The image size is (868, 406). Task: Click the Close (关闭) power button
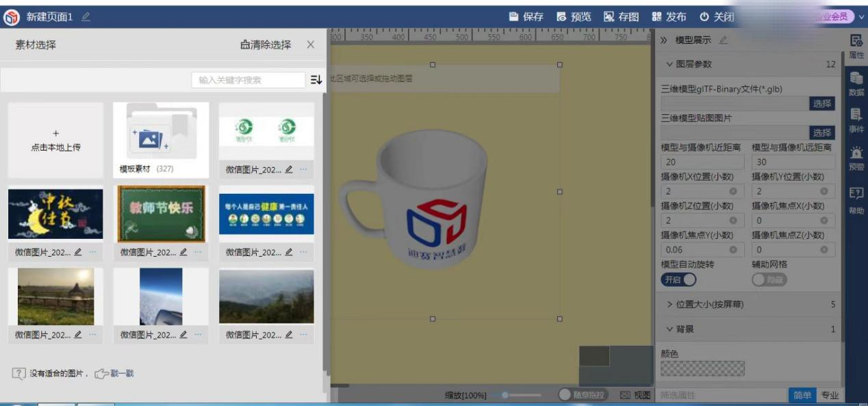coord(717,16)
